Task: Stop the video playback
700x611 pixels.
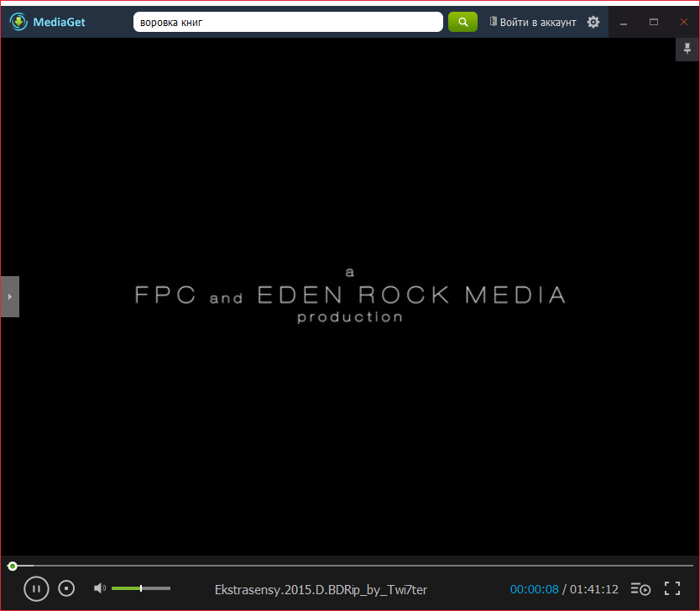Action: 66,588
